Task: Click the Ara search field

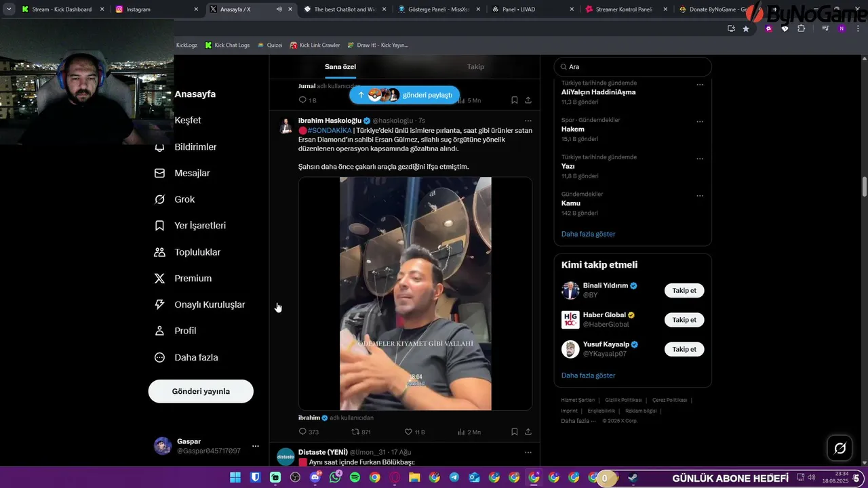Action: click(633, 67)
